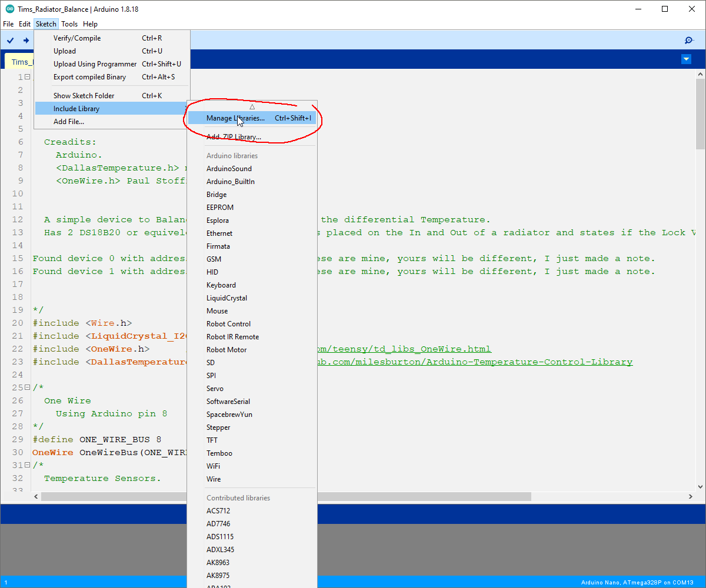Click the Upload arrow toolbar icon
This screenshot has width=706, height=588.
point(26,40)
